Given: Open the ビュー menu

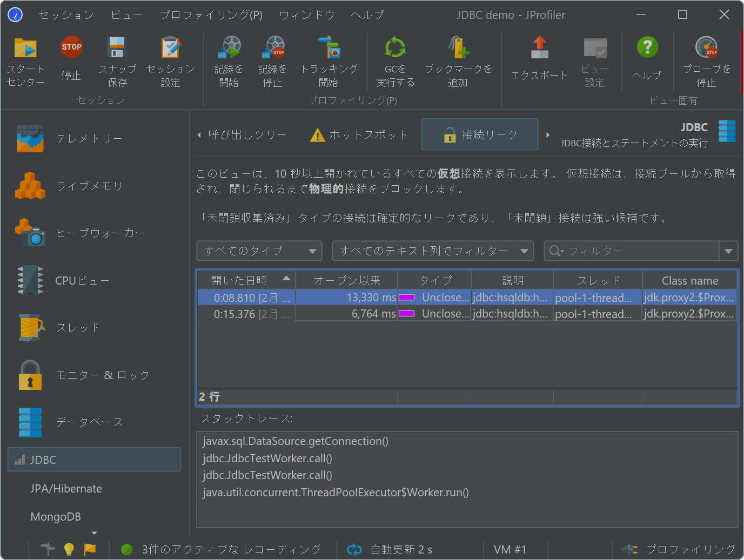Looking at the screenshot, I should tap(127, 15).
